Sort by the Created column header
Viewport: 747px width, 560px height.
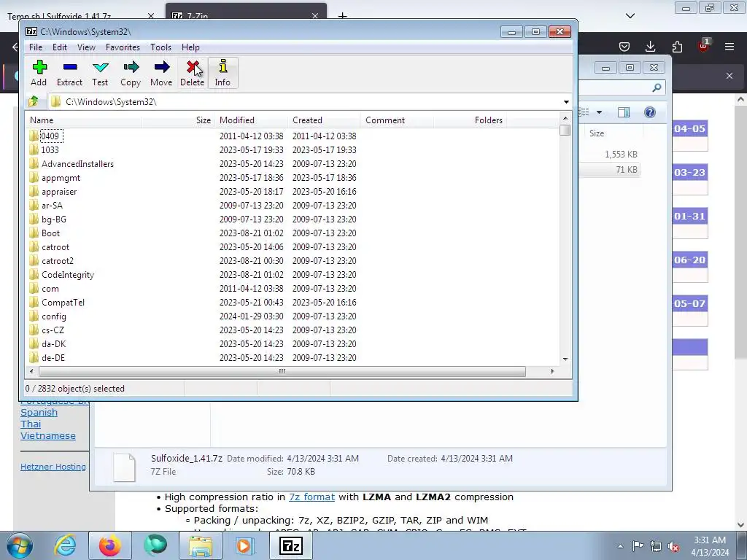pyautogui.click(x=325, y=120)
